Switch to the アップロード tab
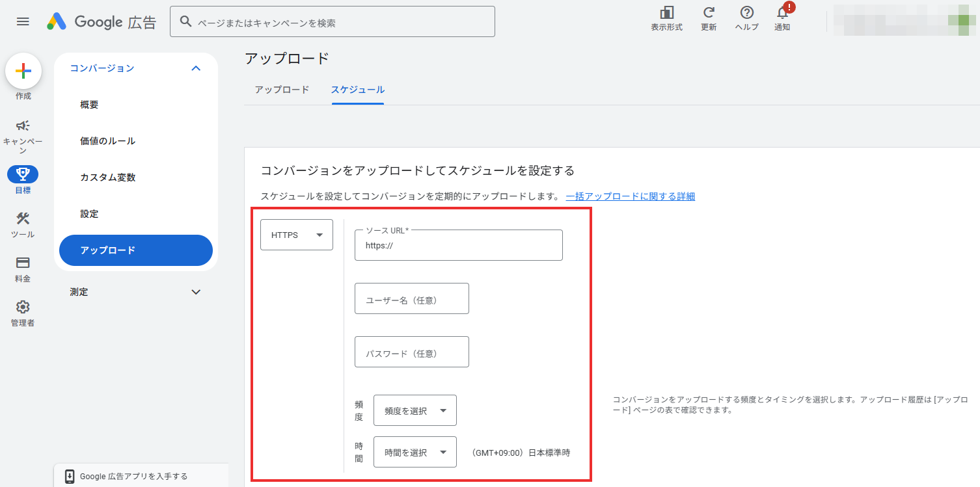980x487 pixels. (x=281, y=89)
